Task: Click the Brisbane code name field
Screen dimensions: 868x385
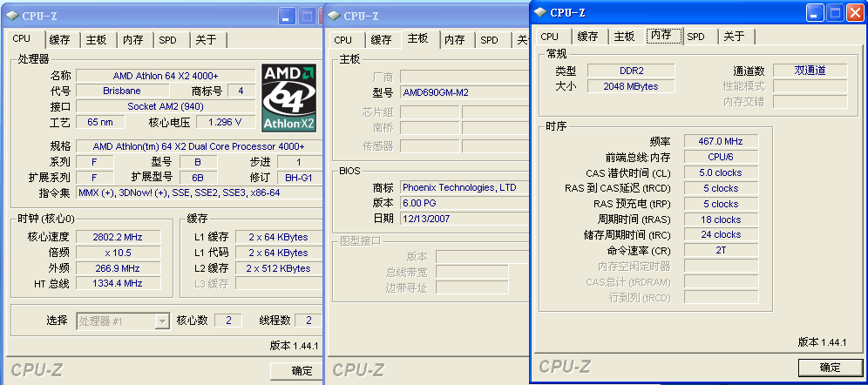Action: pyautogui.click(x=122, y=91)
